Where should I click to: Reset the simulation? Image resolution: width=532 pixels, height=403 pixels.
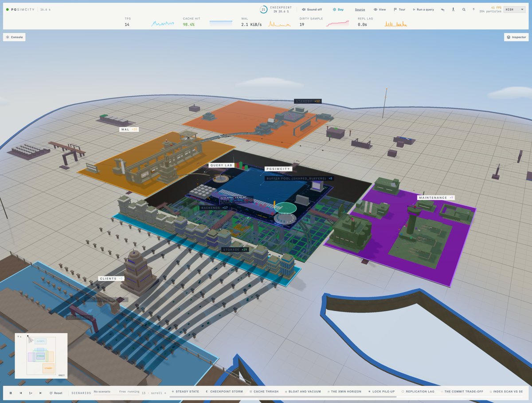[56, 393]
